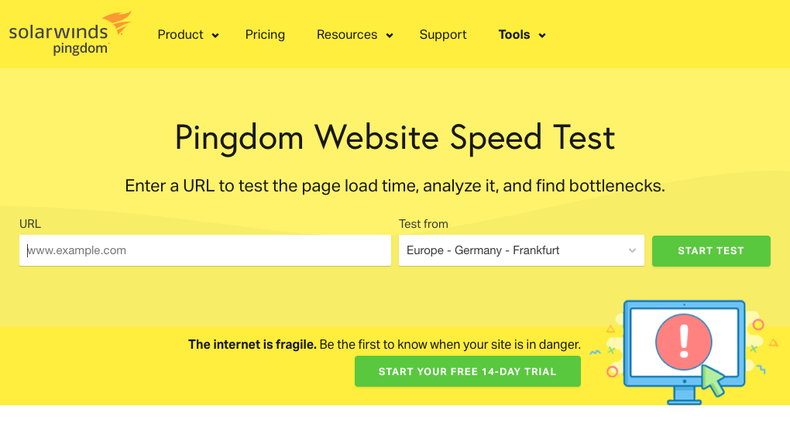Open the Product menu

pyautogui.click(x=180, y=35)
